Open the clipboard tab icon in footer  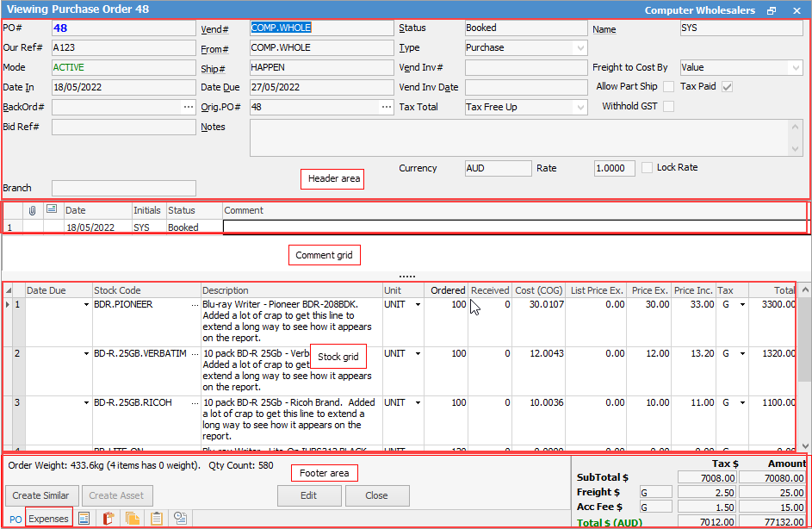[157, 518]
